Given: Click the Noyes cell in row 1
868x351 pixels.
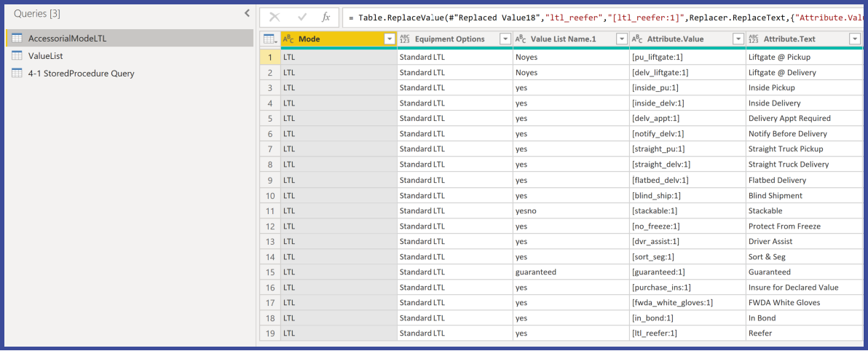Looking at the screenshot, I should pos(572,57).
